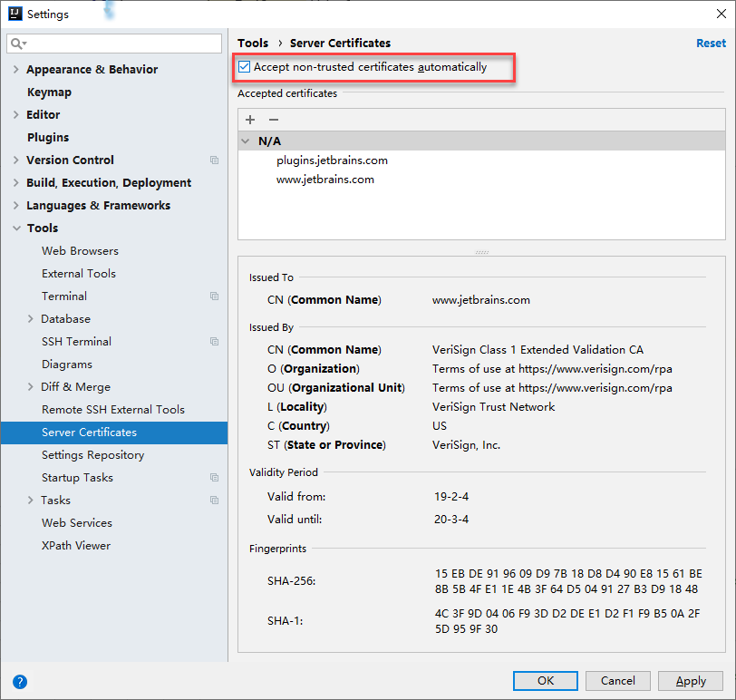Expand the Database subsection arrow

pyautogui.click(x=31, y=319)
